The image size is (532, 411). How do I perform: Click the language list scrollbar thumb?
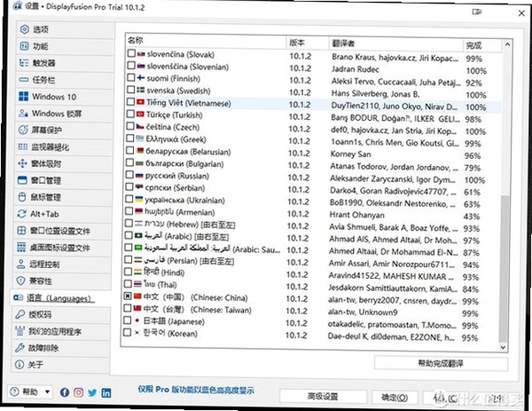point(505,269)
